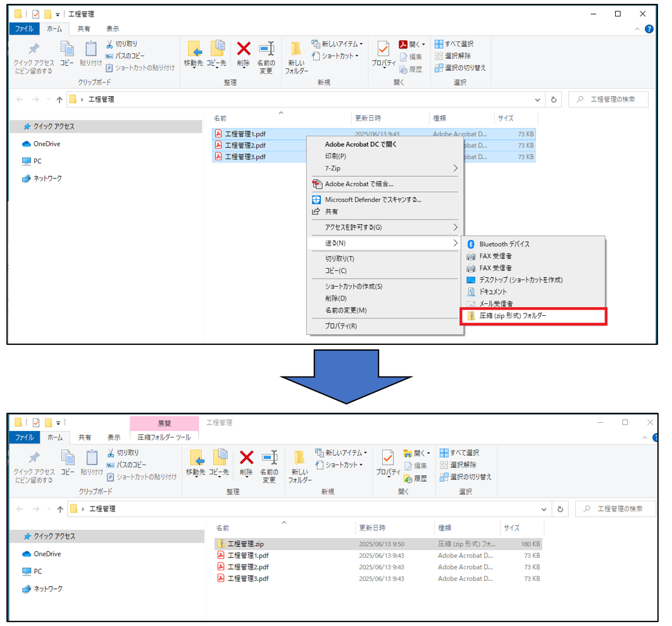This screenshot has height=626, width=672.
Task: Click the 工程管理の検索 search box in lower window
Action: tap(618, 509)
